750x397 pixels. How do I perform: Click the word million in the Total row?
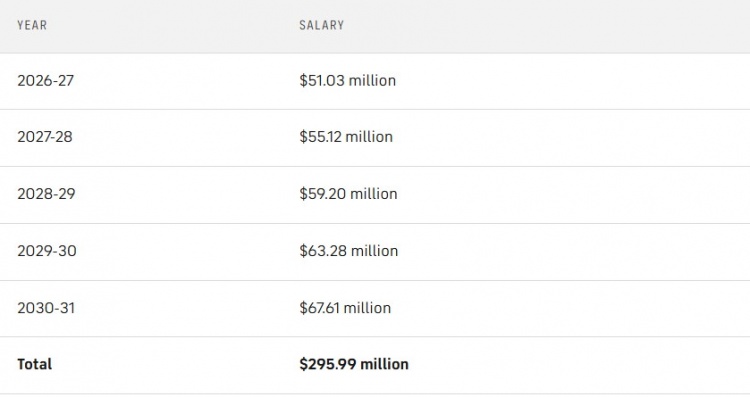[x=385, y=364]
